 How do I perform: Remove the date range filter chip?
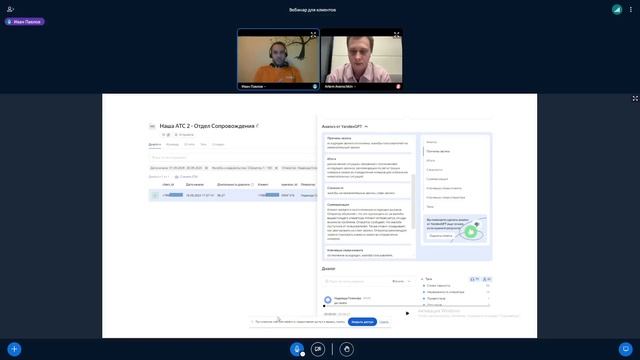coord(206,168)
